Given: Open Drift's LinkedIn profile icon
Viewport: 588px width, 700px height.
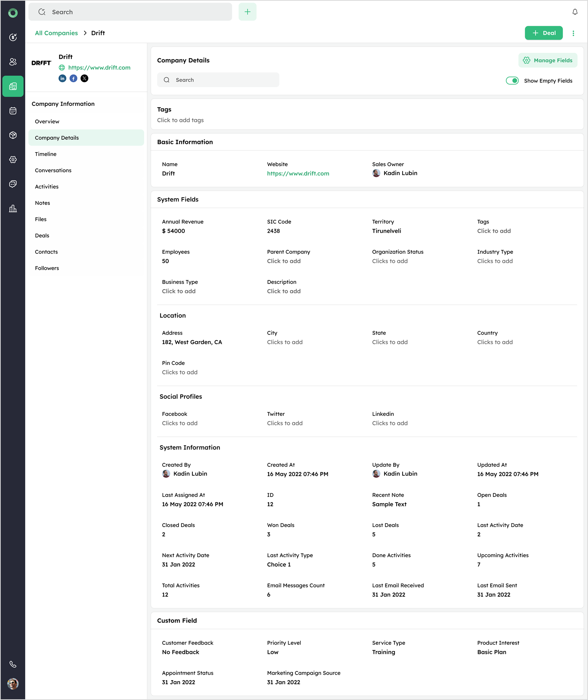Looking at the screenshot, I should click(62, 78).
